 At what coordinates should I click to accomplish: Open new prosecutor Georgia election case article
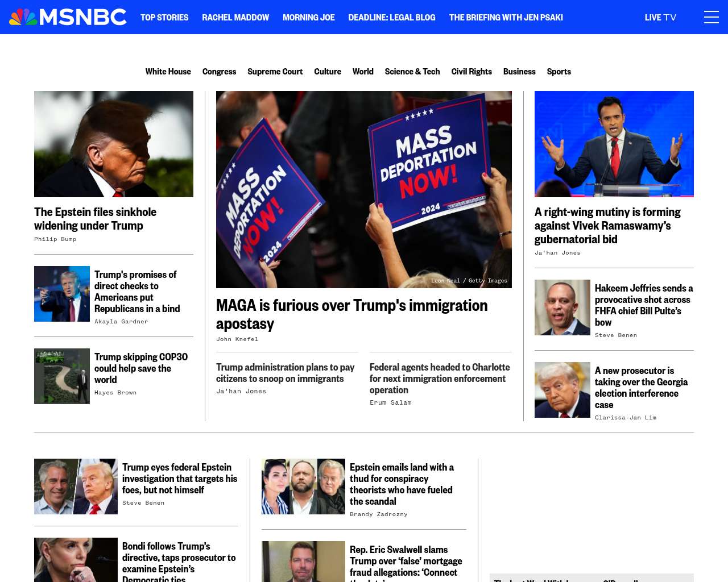coord(641,388)
